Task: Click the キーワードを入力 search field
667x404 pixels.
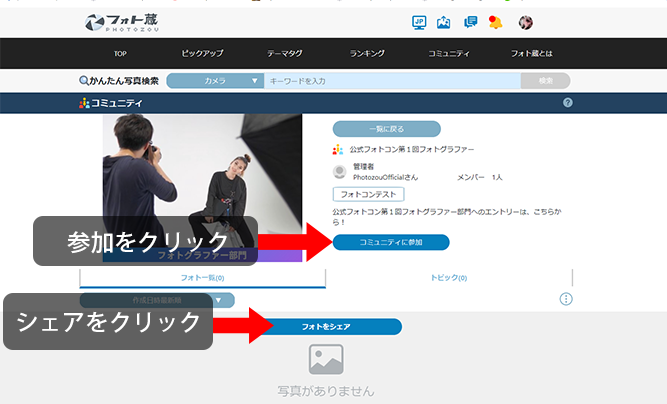Action: (392, 81)
